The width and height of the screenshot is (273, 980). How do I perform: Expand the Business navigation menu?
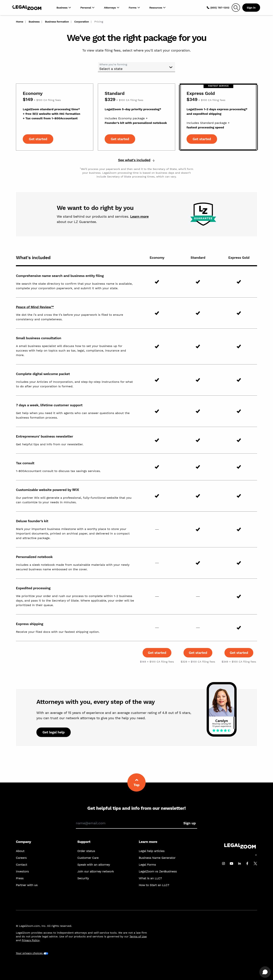[64, 8]
